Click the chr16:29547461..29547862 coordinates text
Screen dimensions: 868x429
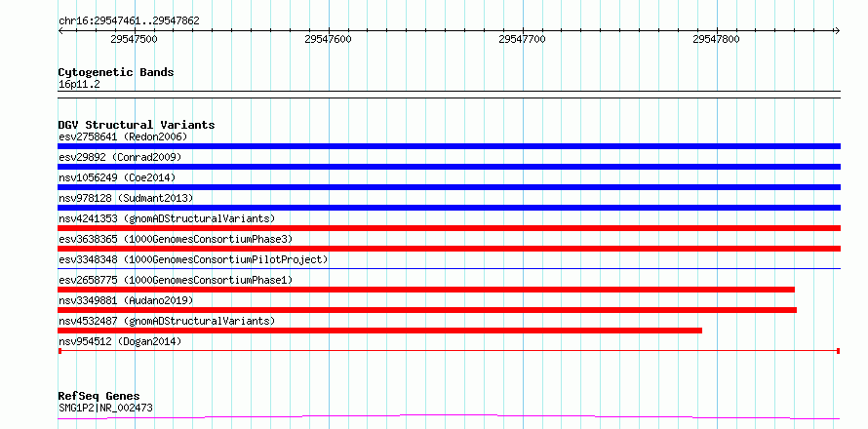129,21
